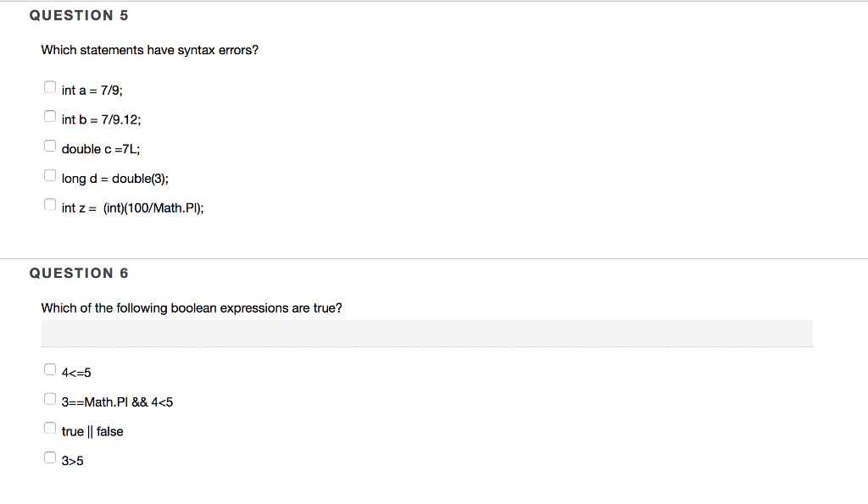The width and height of the screenshot is (868, 504).
Task: Click the "4<=5" answer label
Action: [76, 370]
